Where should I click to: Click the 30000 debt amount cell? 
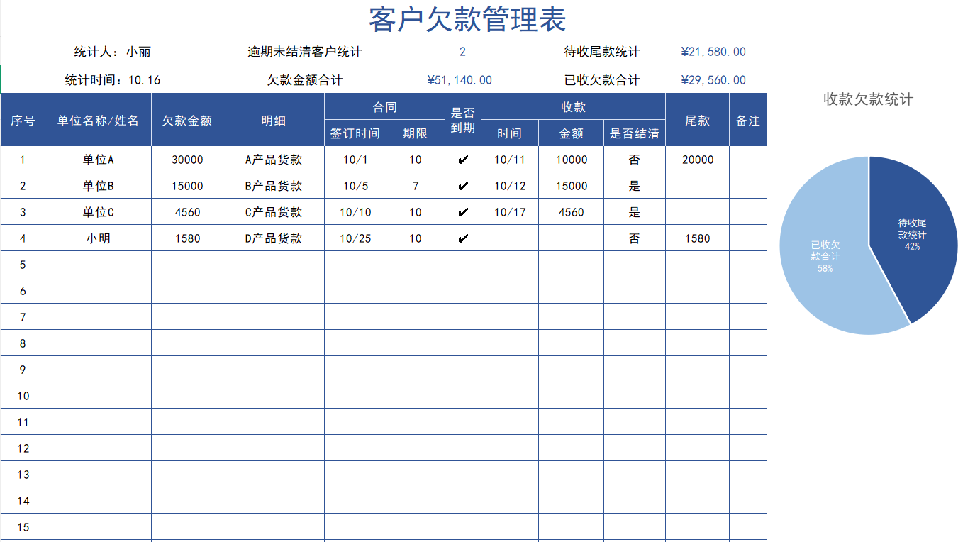[187, 160]
